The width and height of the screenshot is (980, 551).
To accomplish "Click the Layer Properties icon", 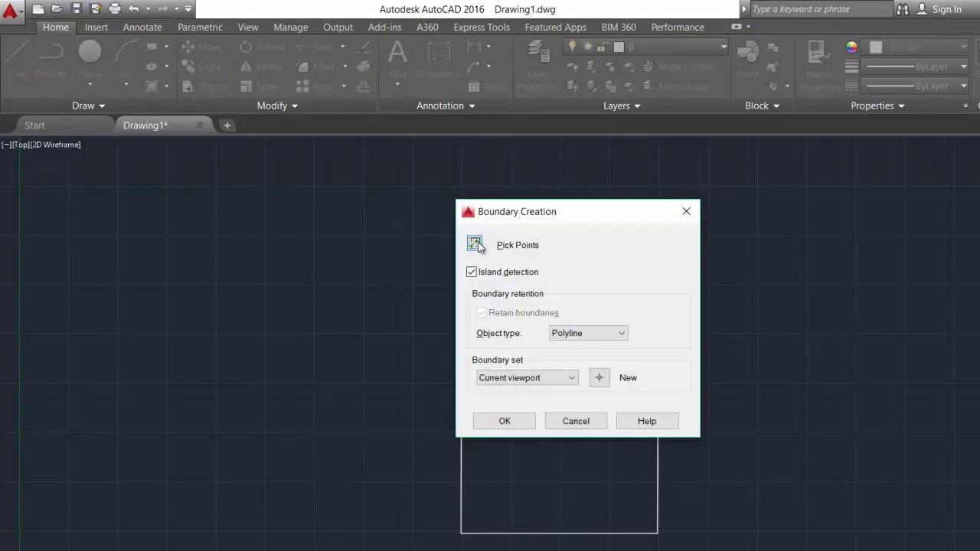I will (537, 65).
